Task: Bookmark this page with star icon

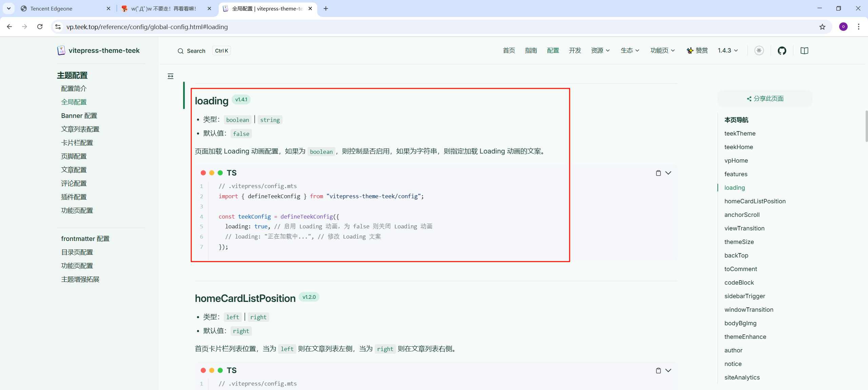Action: (x=822, y=27)
